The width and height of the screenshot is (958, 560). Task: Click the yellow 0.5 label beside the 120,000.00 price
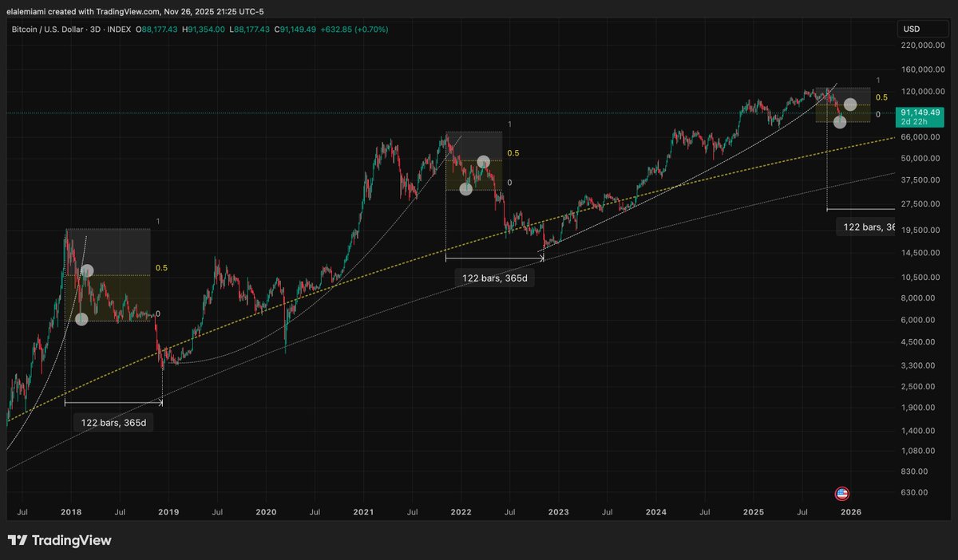[881, 97]
